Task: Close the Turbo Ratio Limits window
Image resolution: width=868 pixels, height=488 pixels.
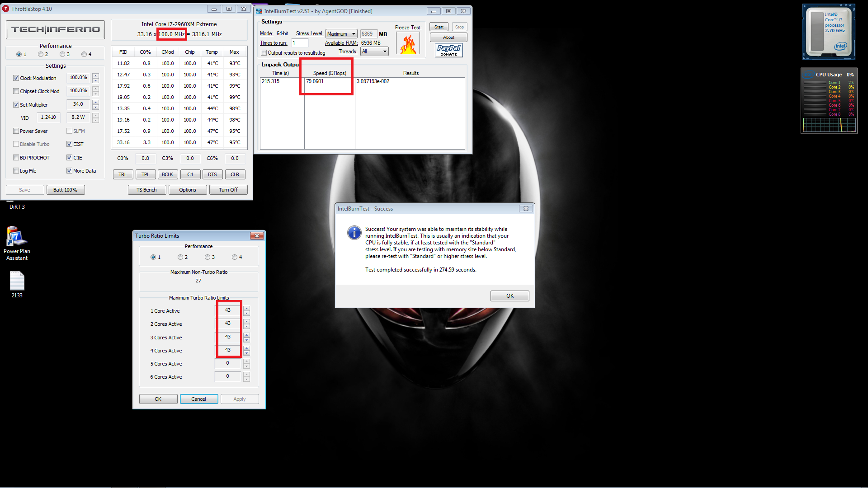Action: pos(257,235)
